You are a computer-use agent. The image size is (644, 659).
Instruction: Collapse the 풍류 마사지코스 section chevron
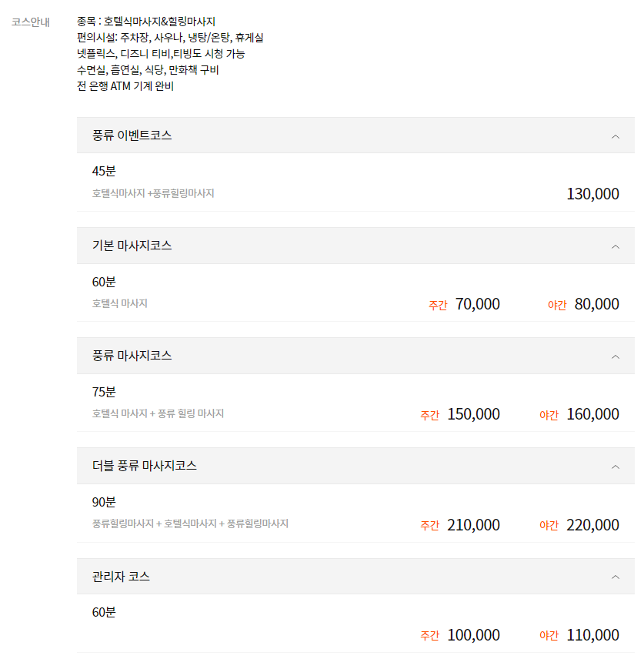click(x=615, y=356)
